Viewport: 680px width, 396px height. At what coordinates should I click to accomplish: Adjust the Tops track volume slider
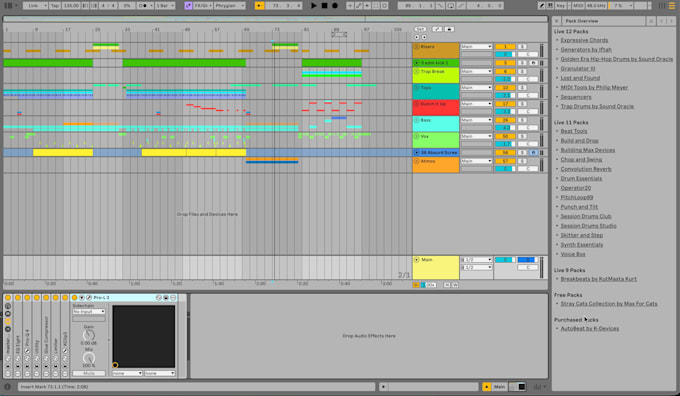pyautogui.click(x=505, y=95)
